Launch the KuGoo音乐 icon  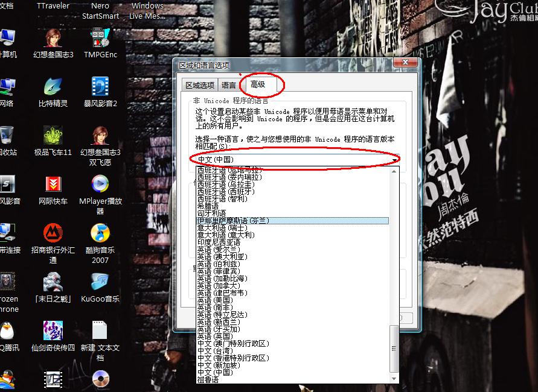coord(100,283)
